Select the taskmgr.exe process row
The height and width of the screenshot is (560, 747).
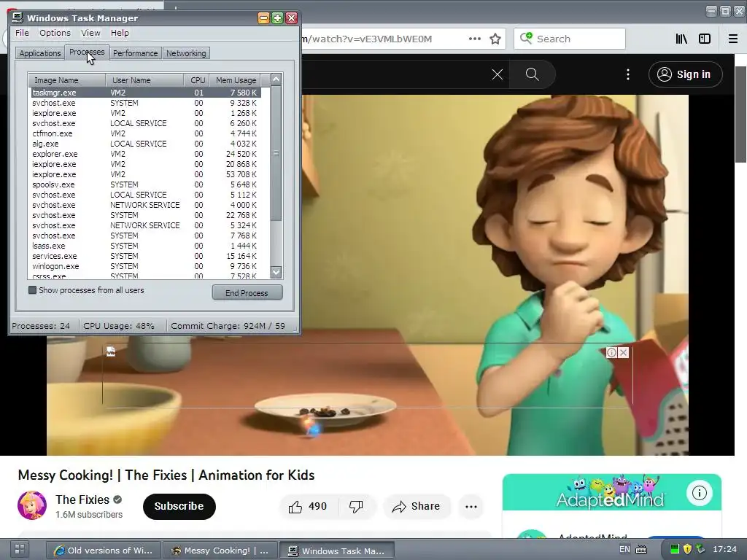tap(146, 93)
